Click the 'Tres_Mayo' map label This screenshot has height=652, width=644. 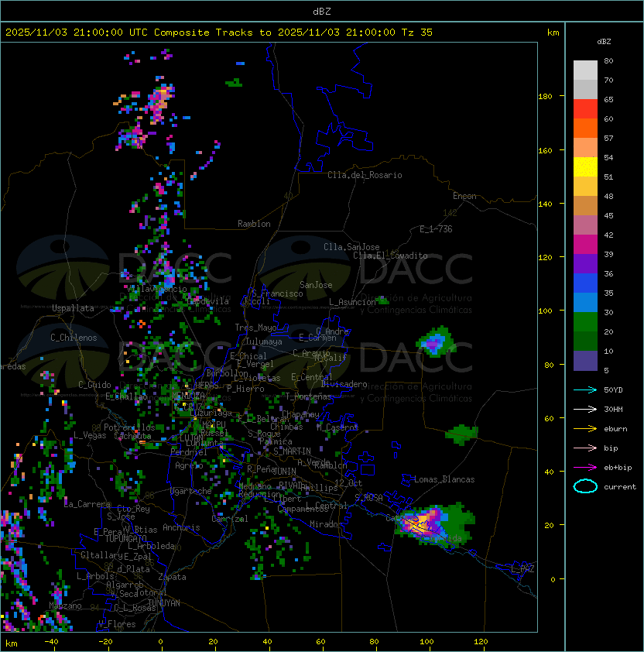(x=255, y=328)
